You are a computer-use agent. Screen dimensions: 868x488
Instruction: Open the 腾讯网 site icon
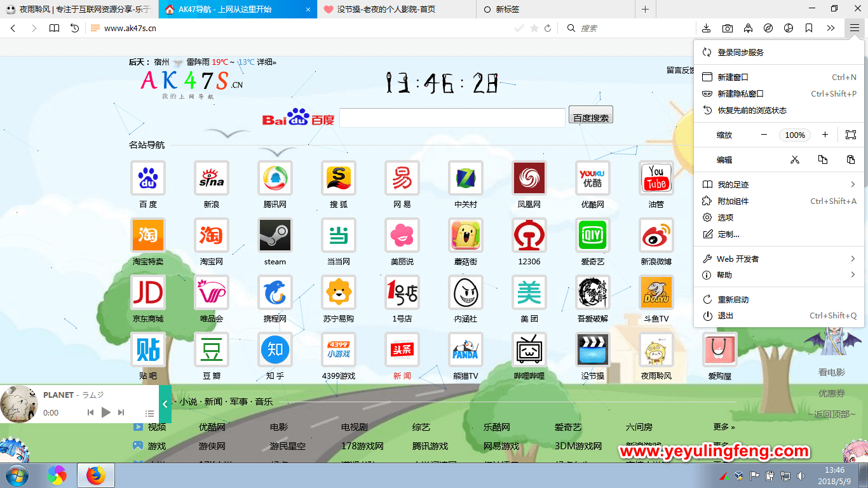[x=275, y=178]
